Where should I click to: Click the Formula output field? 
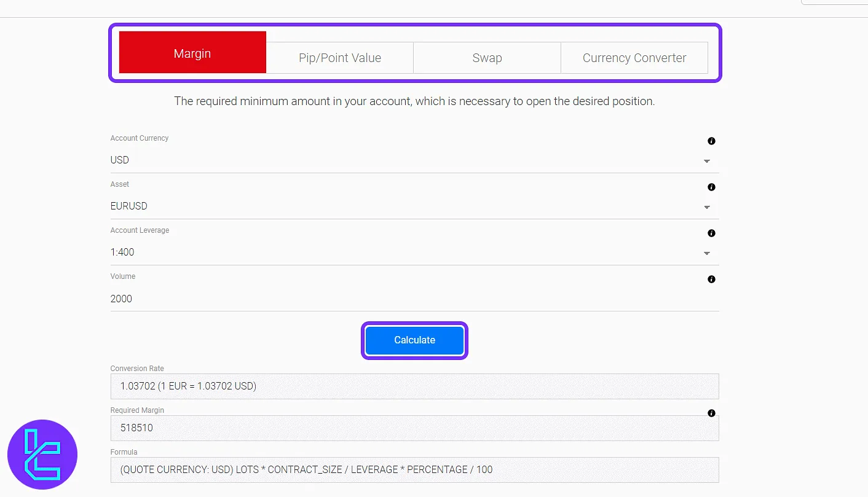(x=414, y=470)
